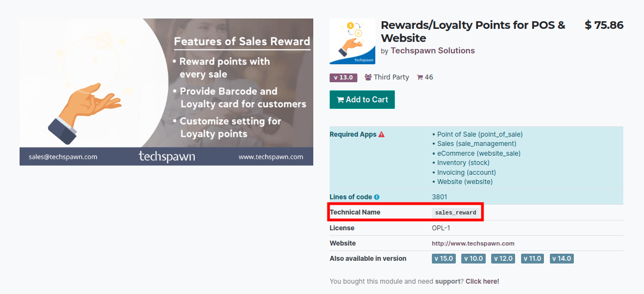Click the shopping cart purchases icon near 46
Image resolution: width=644 pixels, height=294 pixels.
[420, 77]
